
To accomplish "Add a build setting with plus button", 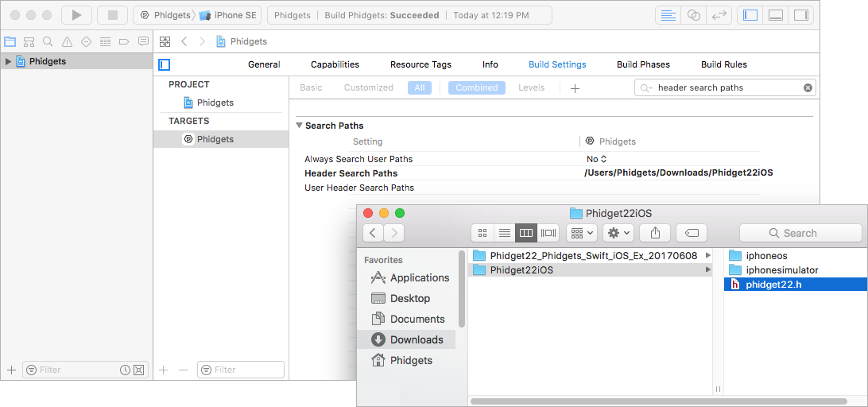I will pos(575,88).
